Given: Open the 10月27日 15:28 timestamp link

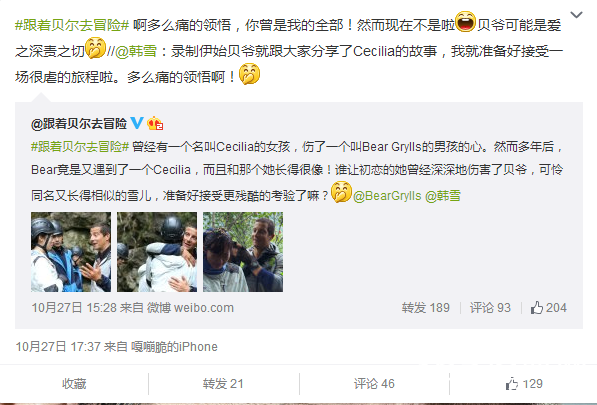Looking at the screenshot, I should click(x=74, y=308).
